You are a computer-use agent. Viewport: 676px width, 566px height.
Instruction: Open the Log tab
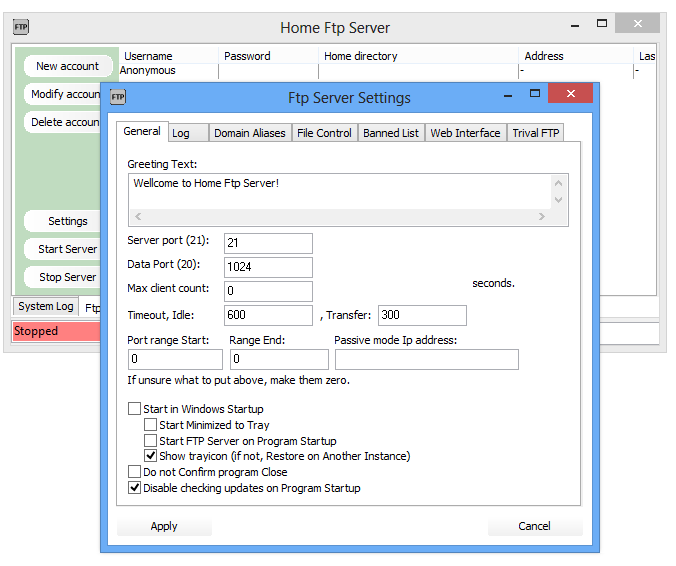(x=188, y=133)
